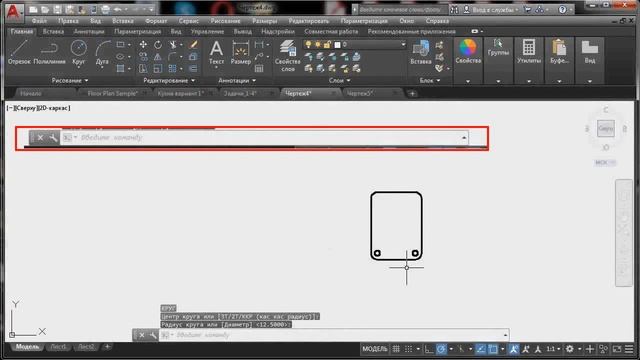The width and height of the screenshot is (640, 360).
Task: Open the Утилиты calculator panel
Action: [x=529, y=51]
